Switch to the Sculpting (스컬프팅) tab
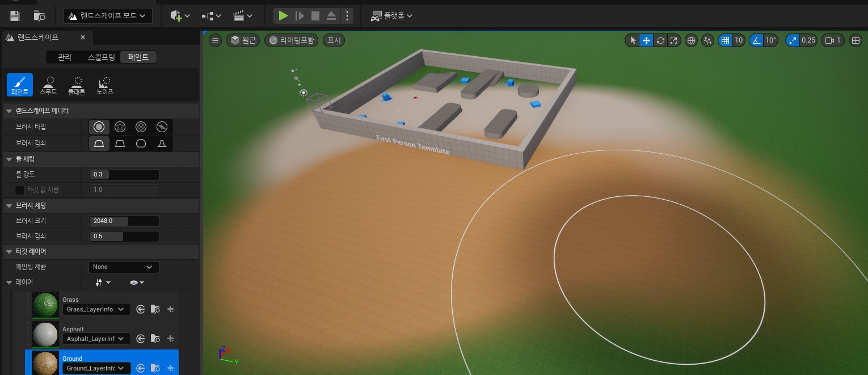The image size is (868, 375). click(x=101, y=57)
